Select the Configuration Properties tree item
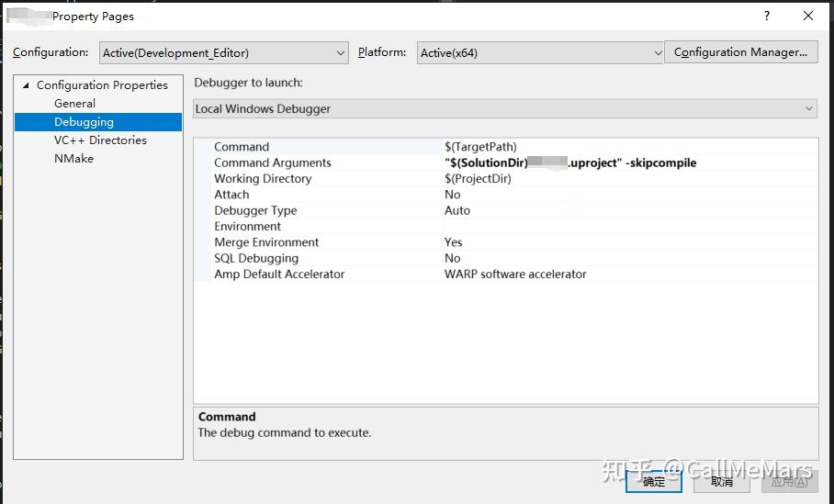 point(102,85)
